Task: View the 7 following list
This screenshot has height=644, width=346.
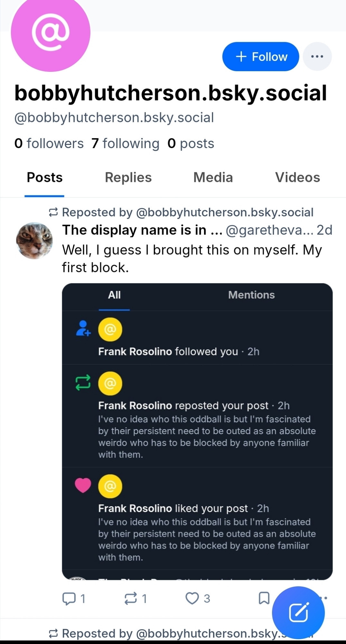Action: pos(125,144)
